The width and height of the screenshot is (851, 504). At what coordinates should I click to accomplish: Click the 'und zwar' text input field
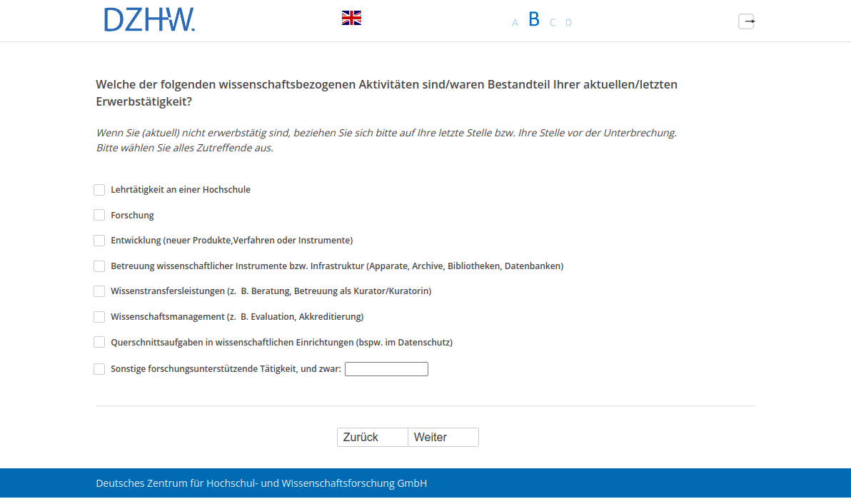coord(386,369)
